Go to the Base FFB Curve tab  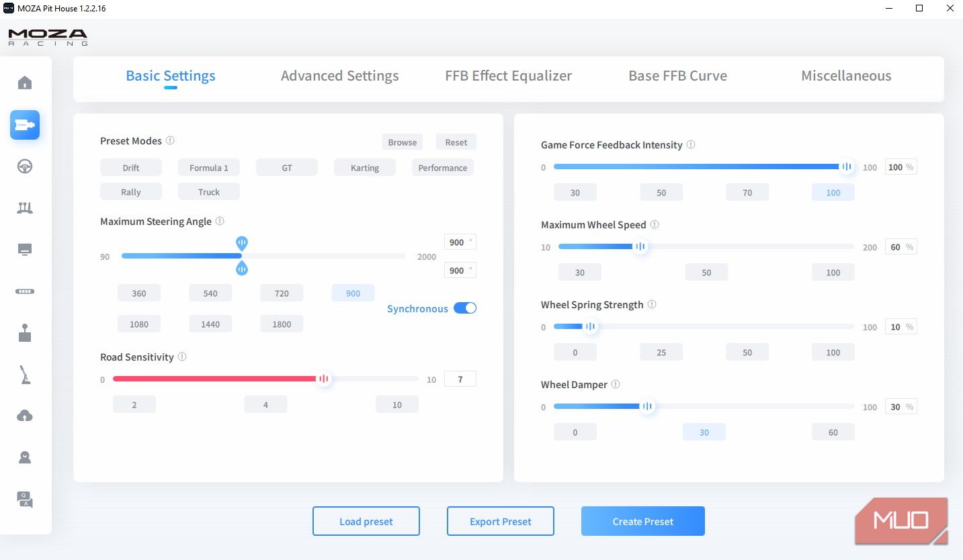pos(677,76)
